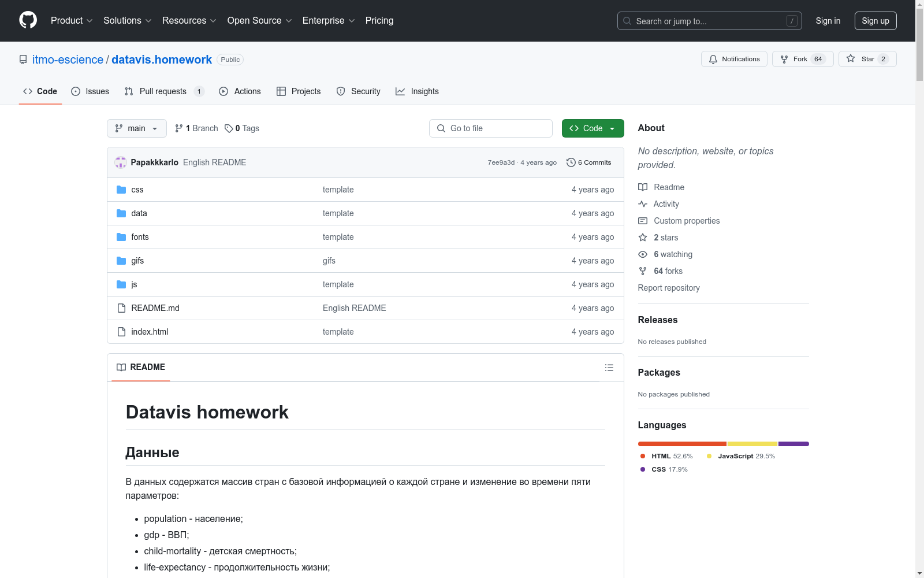Open the gifs folder

[x=137, y=261]
